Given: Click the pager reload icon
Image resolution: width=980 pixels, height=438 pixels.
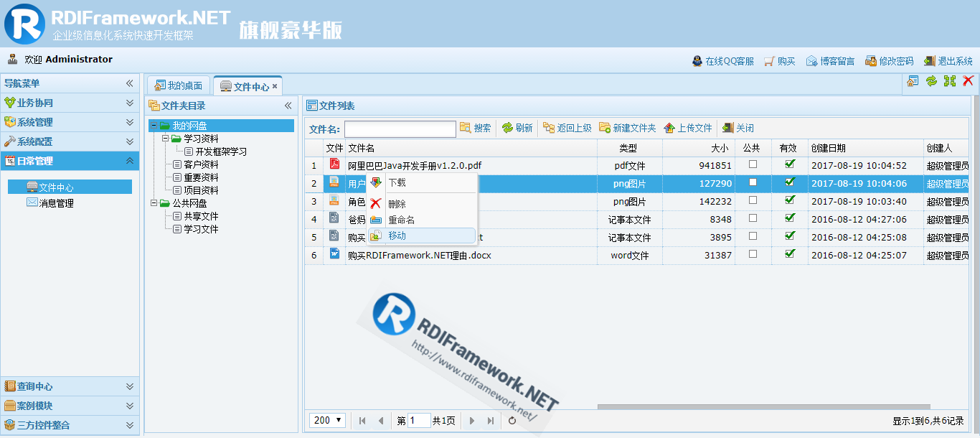Looking at the screenshot, I should (x=512, y=421).
